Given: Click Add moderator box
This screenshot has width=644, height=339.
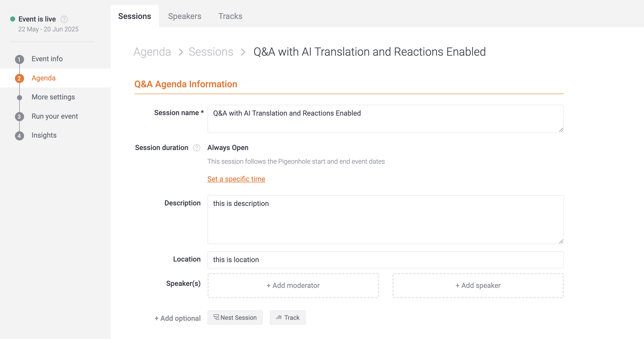Looking at the screenshot, I should (293, 285).
